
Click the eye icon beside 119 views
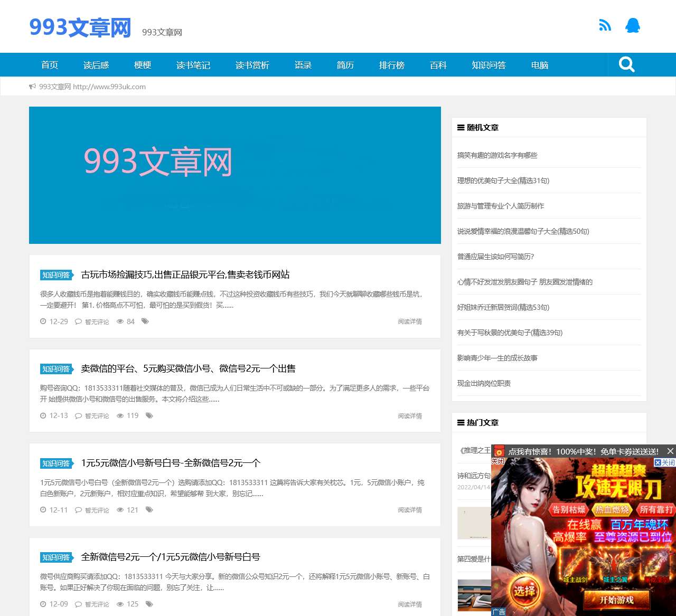(120, 415)
